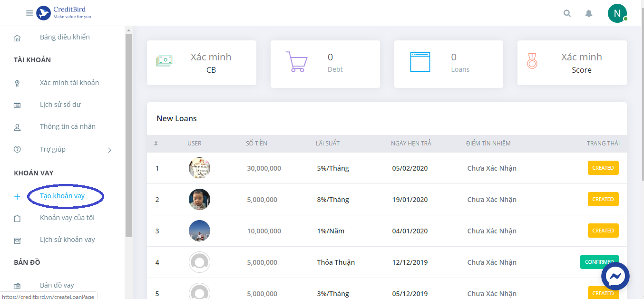The width and height of the screenshot is (644, 308).
Task: Click date 12/12/2019
Action: tap(410, 262)
